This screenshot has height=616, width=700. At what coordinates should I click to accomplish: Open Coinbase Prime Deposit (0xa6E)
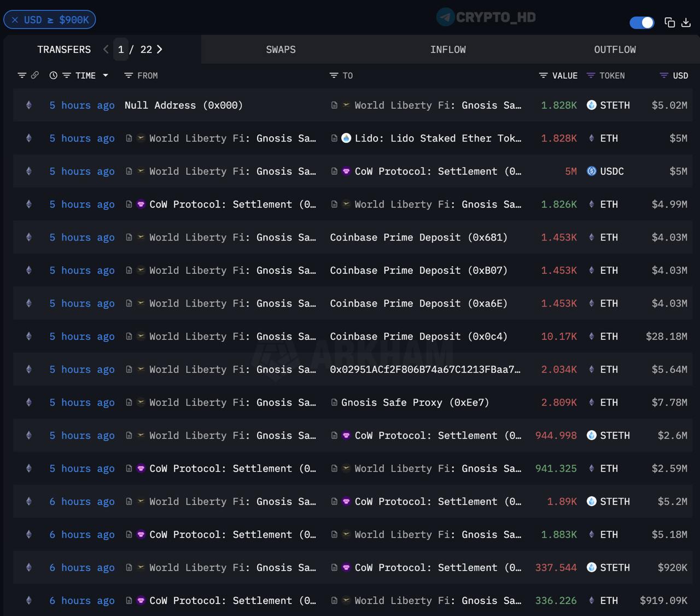point(419,303)
